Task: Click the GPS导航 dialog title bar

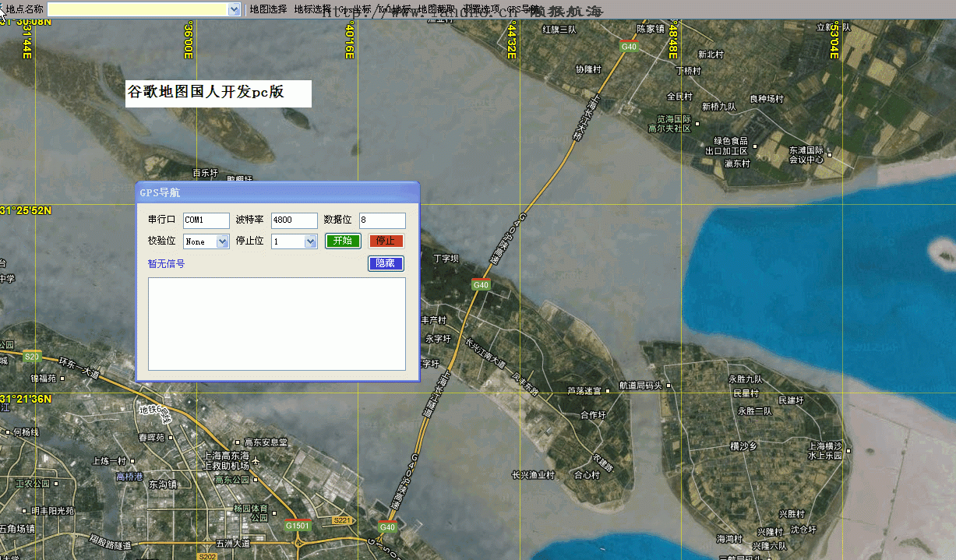Action: (x=277, y=192)
